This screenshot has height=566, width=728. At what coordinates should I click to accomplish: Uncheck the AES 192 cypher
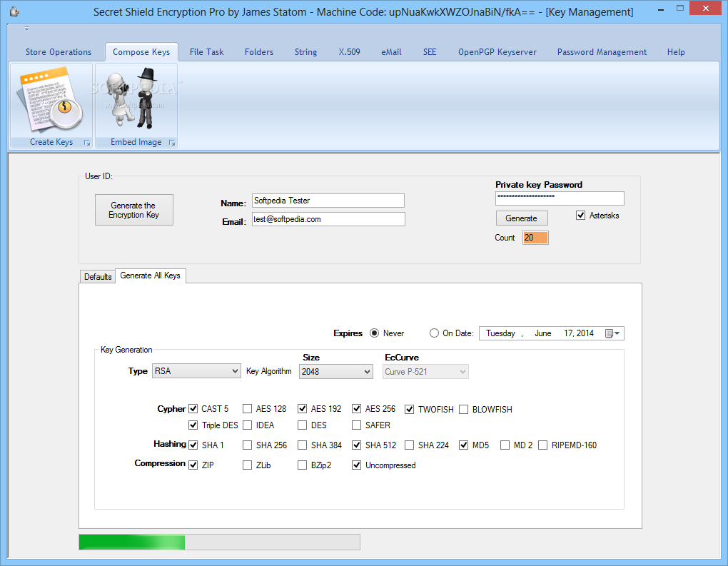pyautogui.click(x=302, y=408)
